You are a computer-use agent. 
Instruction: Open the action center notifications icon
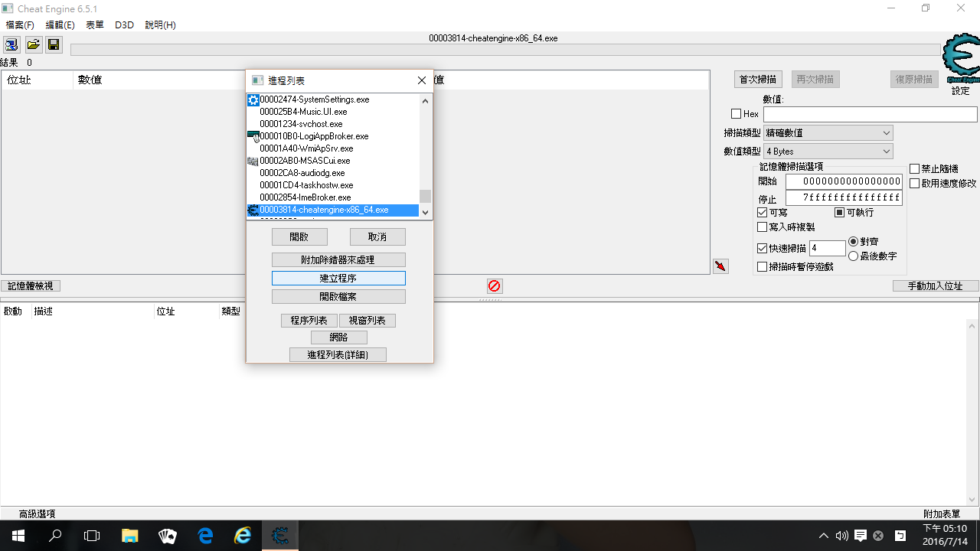pos(861,536)
